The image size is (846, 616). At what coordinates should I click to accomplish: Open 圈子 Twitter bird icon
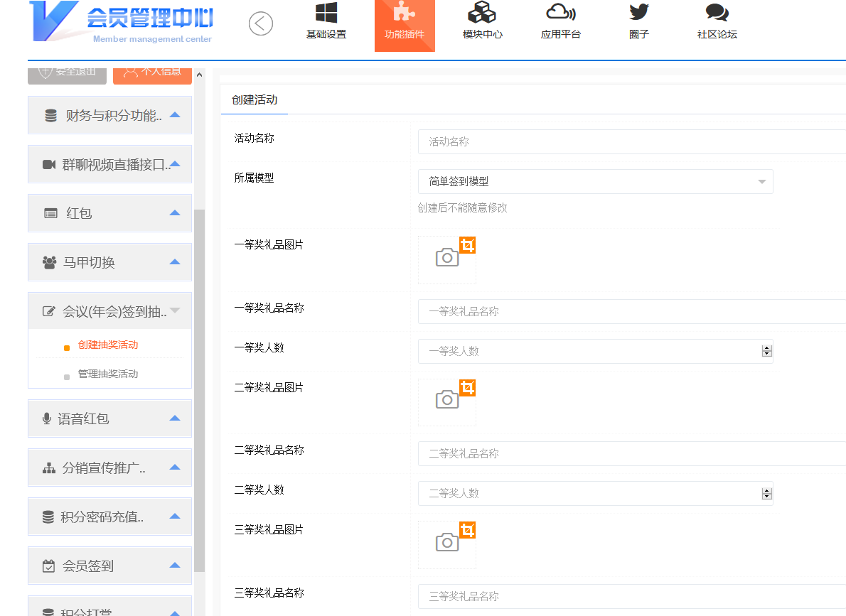click(x=638, y=12)
